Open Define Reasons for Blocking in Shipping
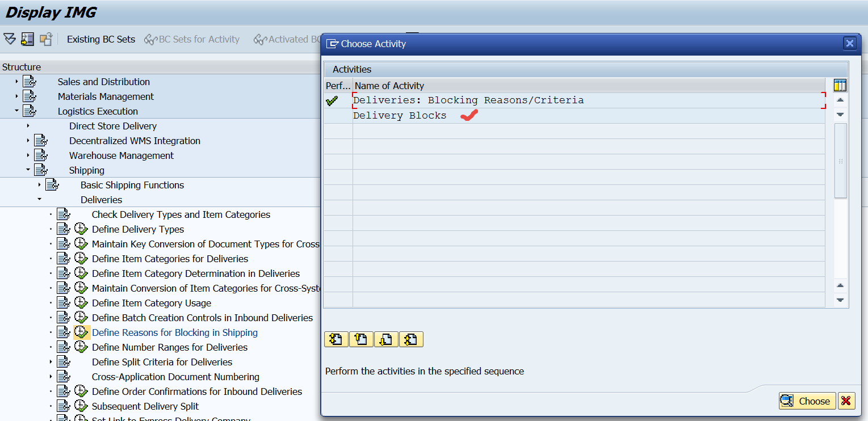The image size is (868, 421). [x=174, y=332]
